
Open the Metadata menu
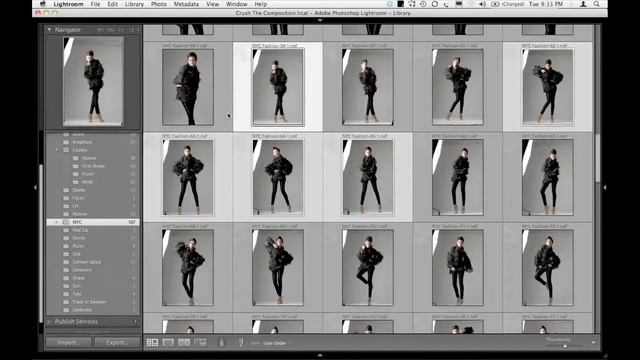point(186,4)
